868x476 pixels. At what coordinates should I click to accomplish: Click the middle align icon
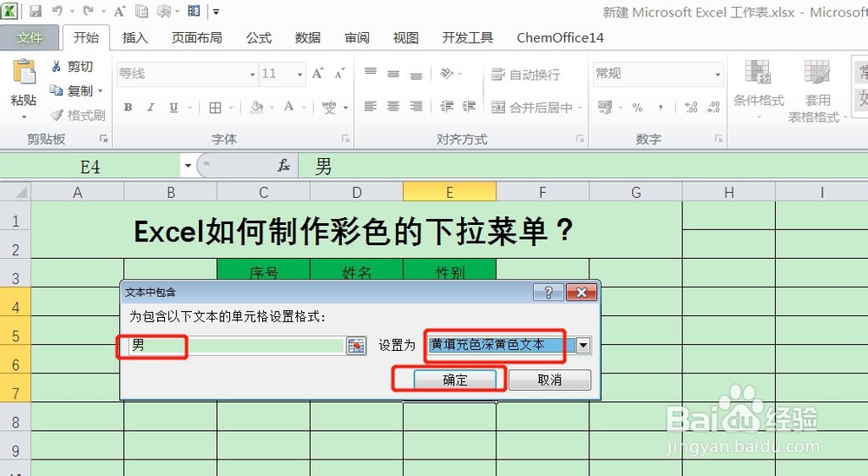point(393,73)
